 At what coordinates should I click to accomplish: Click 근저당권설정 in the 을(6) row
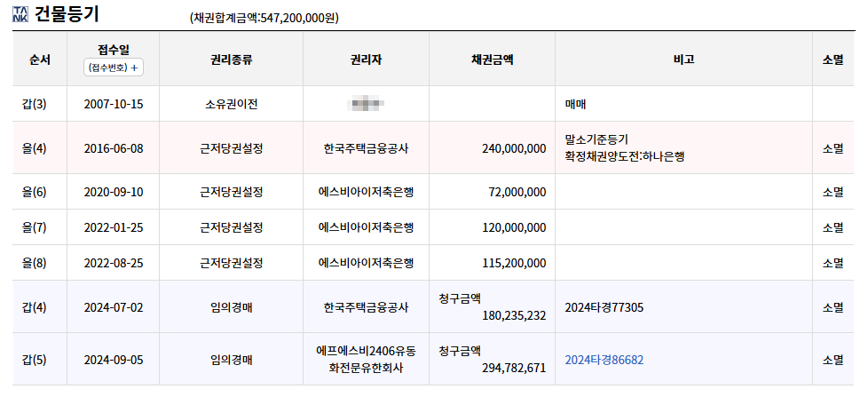pos(231,192)
